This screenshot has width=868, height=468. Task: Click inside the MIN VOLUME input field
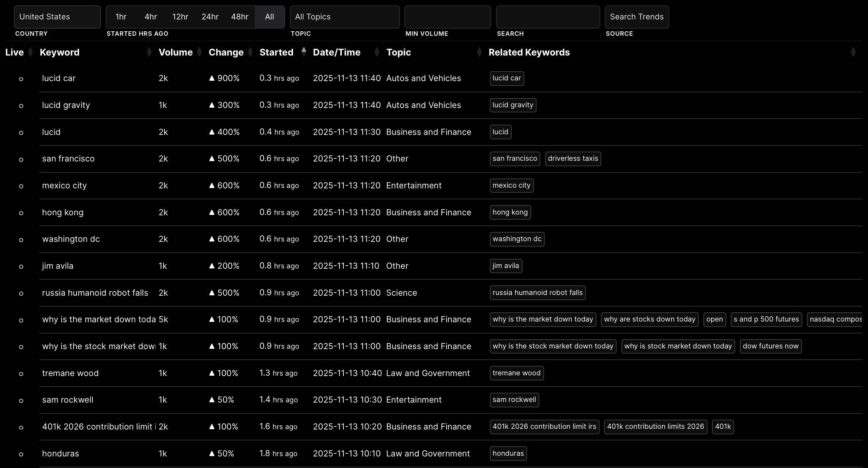pyautogui.click(x=447, y=17)
